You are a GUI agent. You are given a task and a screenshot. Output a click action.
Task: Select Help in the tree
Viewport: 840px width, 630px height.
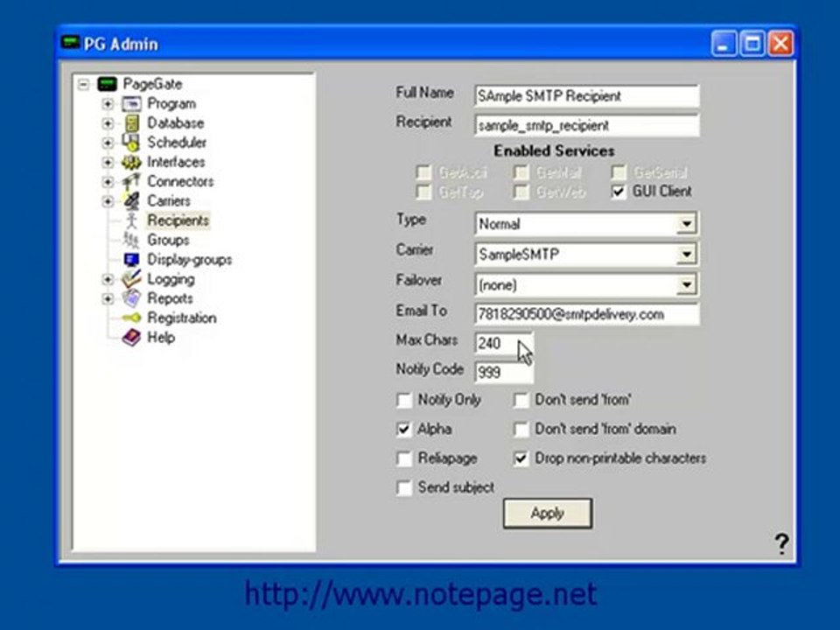click(x=161, y=338)
